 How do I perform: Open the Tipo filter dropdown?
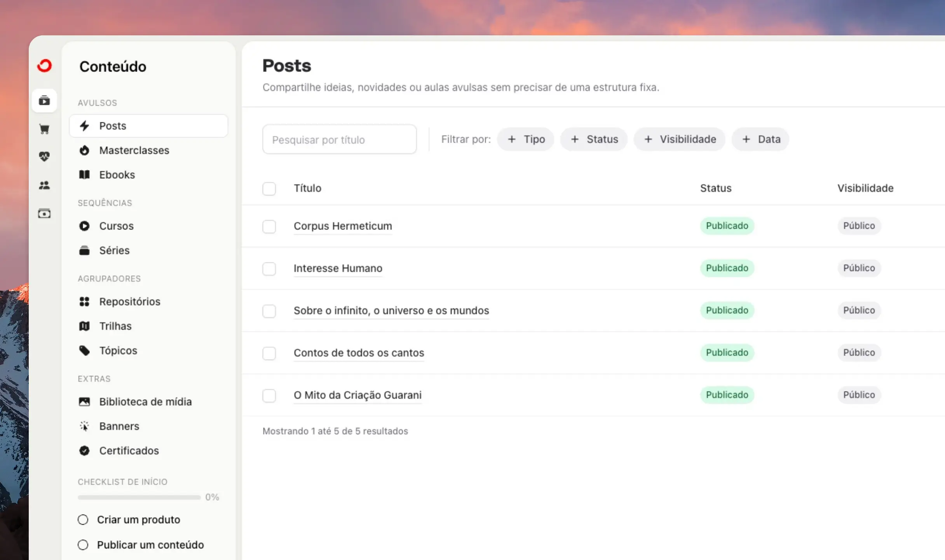[526, 139]
